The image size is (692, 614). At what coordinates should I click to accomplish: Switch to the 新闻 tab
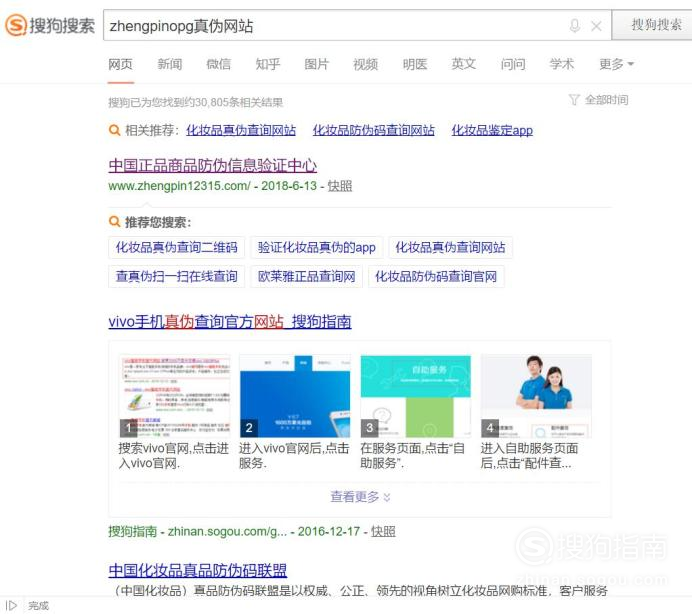169,64
